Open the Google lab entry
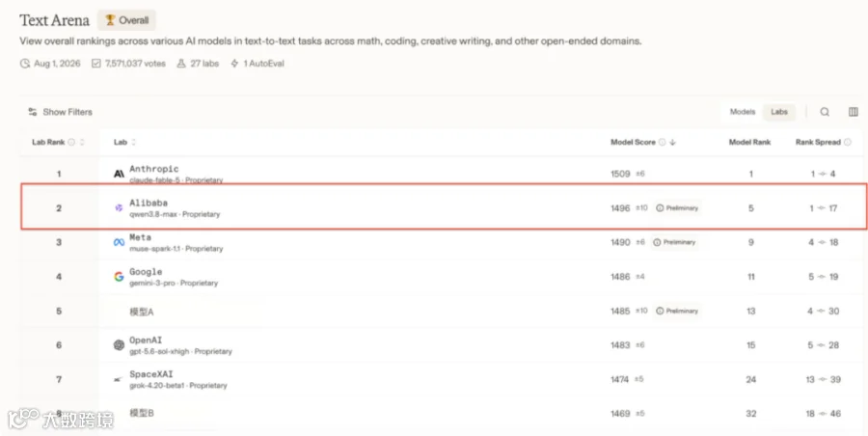 click(x=146, y=271)
